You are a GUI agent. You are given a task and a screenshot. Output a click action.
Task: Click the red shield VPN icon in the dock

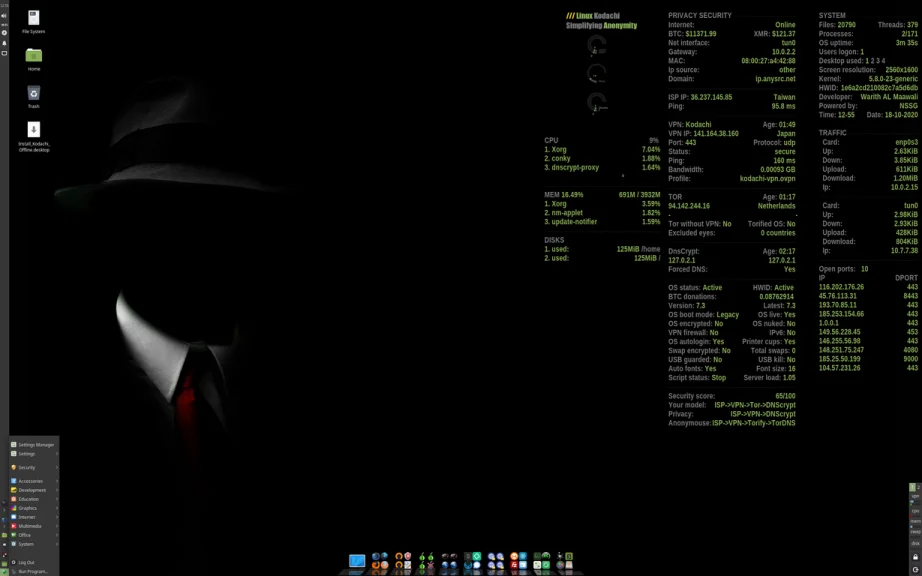[408, 556]
